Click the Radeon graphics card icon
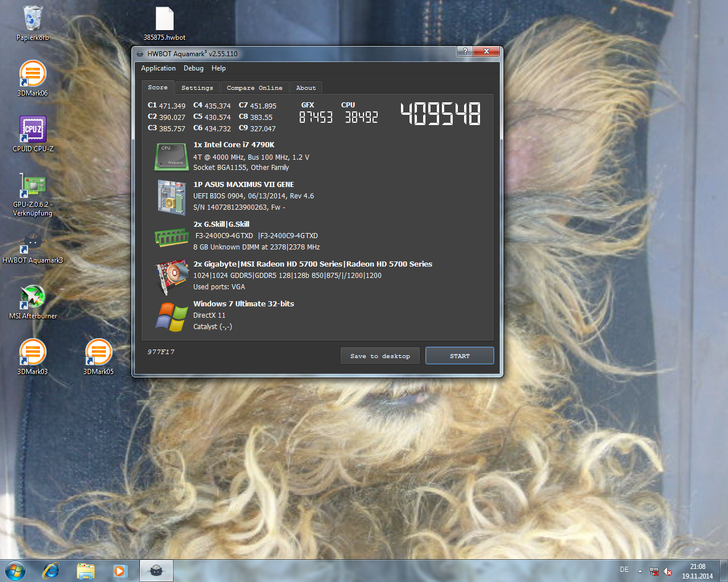Image resolution: width=728 pixels, height=582 pixels. click(172, 277)
